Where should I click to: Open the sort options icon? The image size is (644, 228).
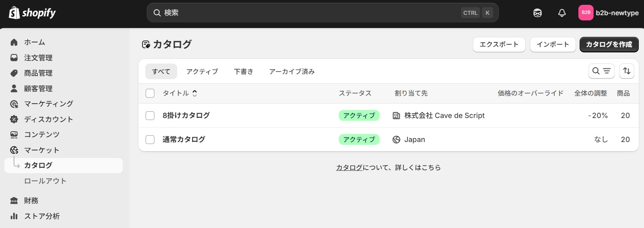627,71
